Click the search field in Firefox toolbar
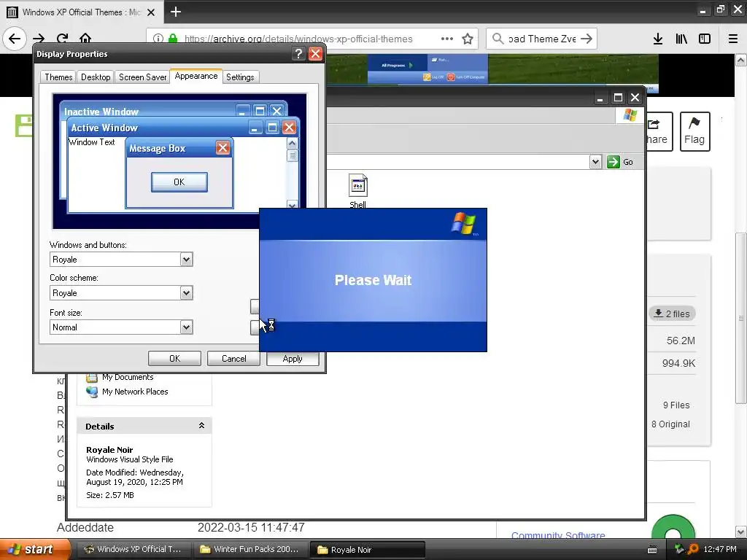The image size is (747, 560). [x=542, y=39]
